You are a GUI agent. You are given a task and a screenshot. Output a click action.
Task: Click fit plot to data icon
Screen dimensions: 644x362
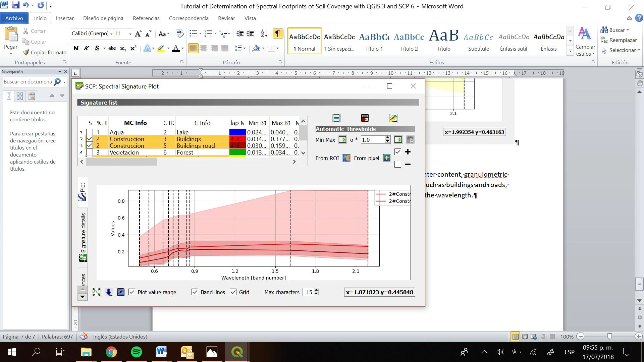pos(97,292)
